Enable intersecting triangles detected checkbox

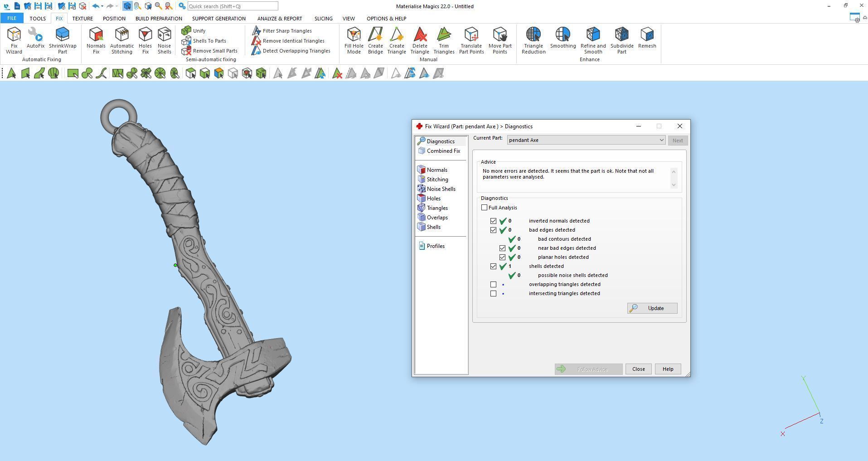coord(493,294)
